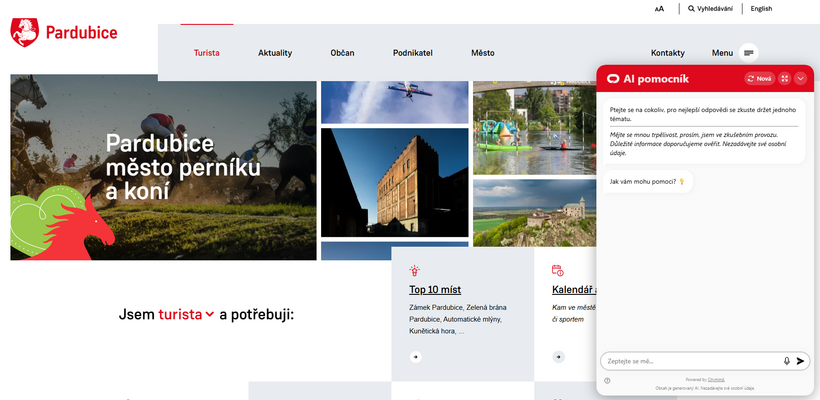820x400 pixels.
Task: Focus the Zeptejte se mě input field
Action: tap(693, 361)
